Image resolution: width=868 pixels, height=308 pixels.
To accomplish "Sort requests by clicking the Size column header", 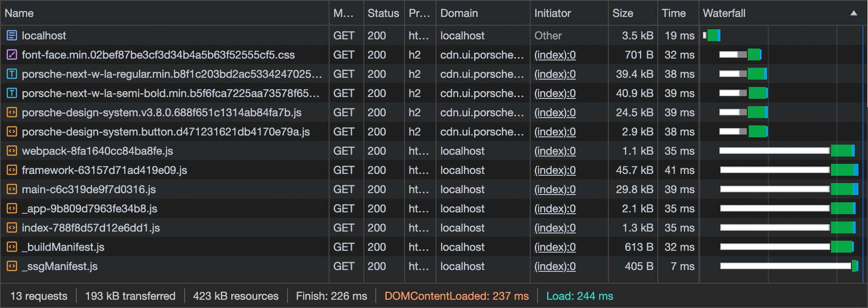I will [x=623, y=13].
